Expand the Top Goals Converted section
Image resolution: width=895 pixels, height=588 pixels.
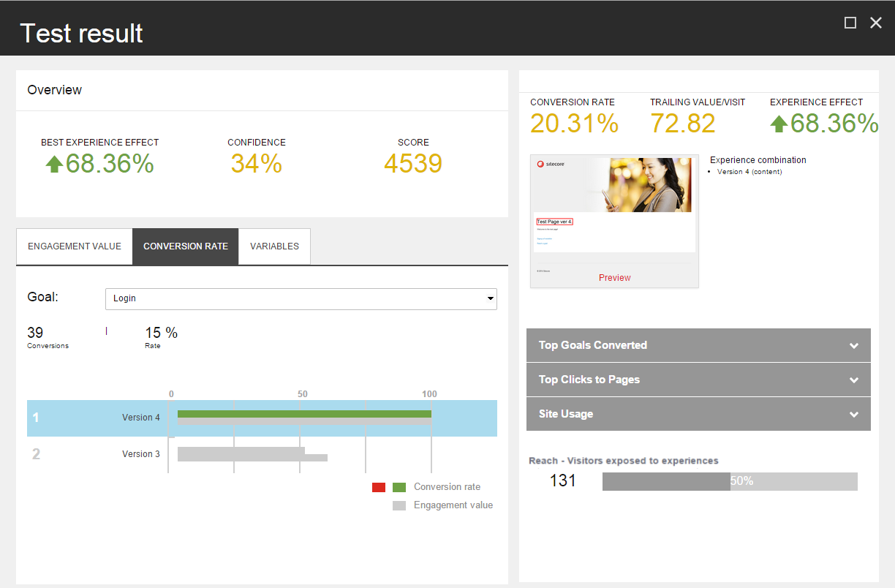(x=698, y=345)
